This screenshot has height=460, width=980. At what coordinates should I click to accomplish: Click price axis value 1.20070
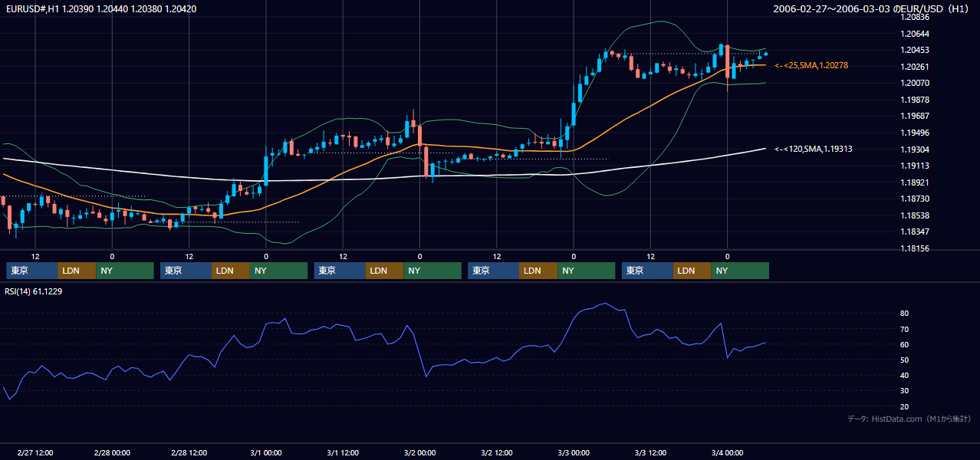914,83
